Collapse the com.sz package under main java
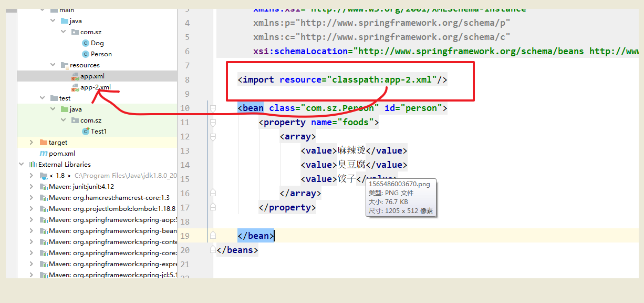Viewport: 644px width, 303px height. (63, 32)
